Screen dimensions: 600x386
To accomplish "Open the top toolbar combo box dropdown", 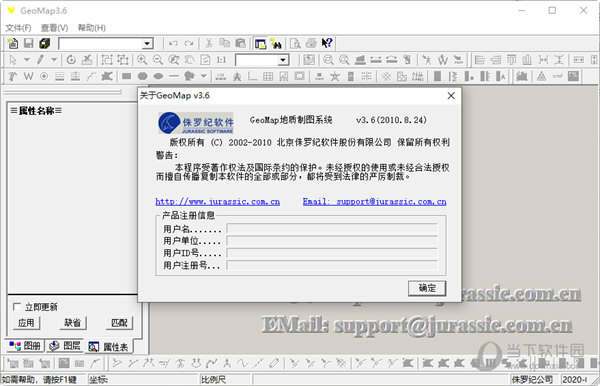I will click(x=147, y=44).
